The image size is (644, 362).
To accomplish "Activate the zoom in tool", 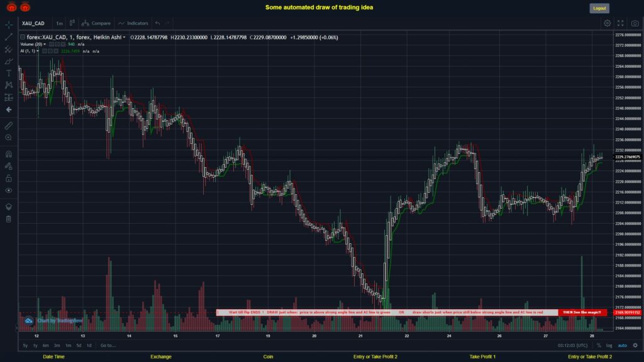I will [x=9, y=138].
